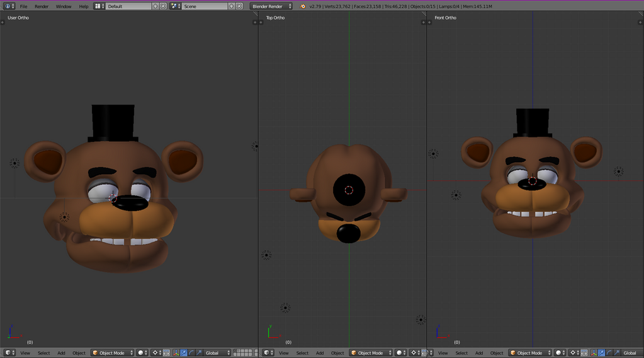Select Freddy's top hat in Front Ortho view
644x358 pixels.
[x=533, y=122]
